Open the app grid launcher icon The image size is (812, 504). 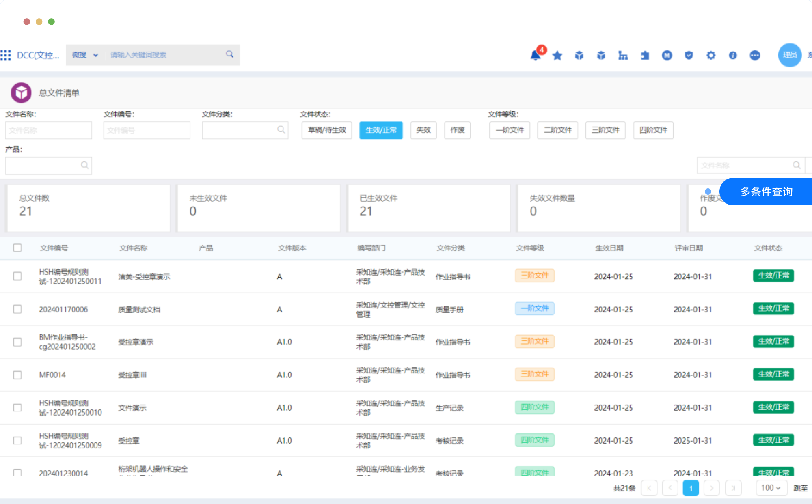coord(6,55)
